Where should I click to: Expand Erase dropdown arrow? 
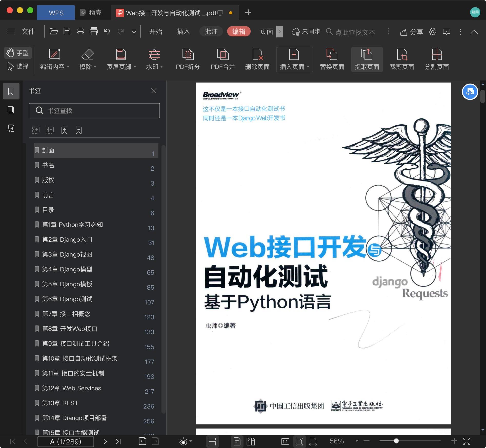point(95,67)
